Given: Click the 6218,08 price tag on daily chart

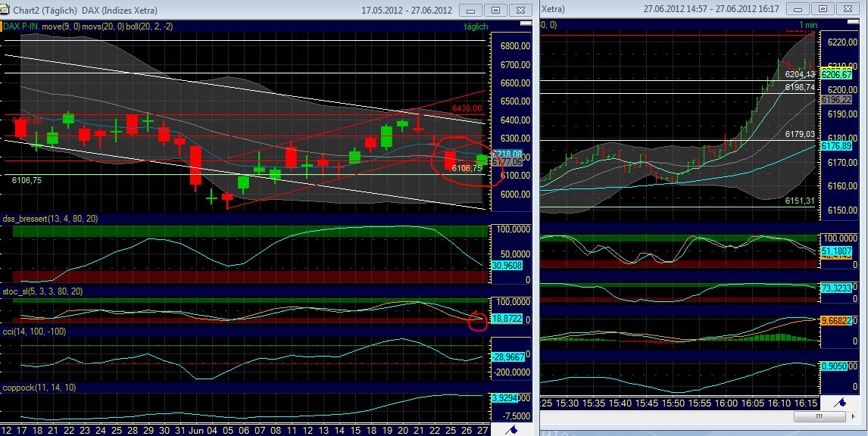Looking at the screenshot, I should pyautogui.click(x=507, y=153).
